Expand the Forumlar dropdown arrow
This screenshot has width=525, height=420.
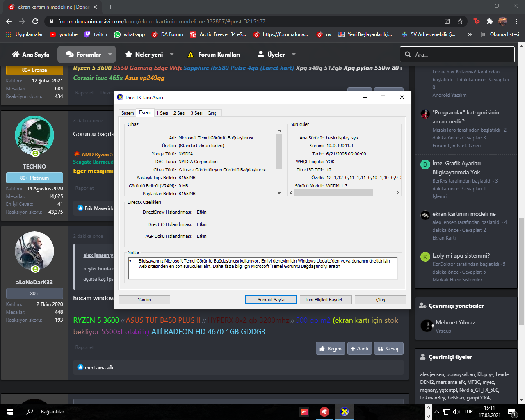(110, 55)
